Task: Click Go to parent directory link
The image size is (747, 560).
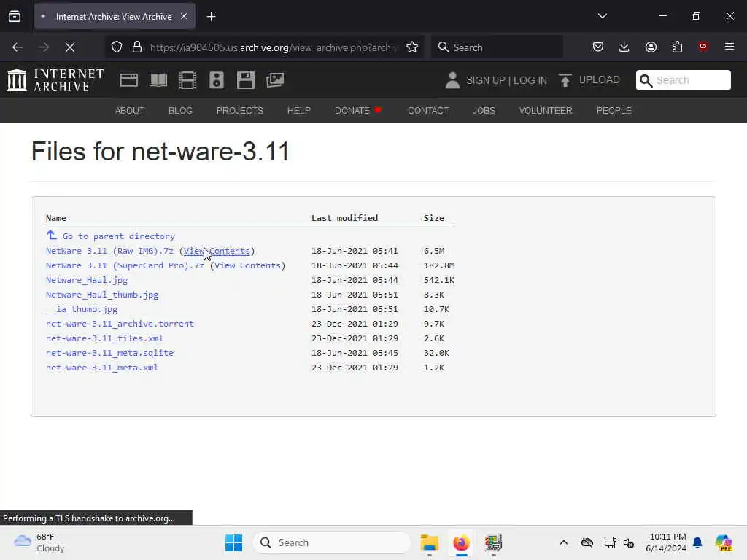Action: point(119,236)
